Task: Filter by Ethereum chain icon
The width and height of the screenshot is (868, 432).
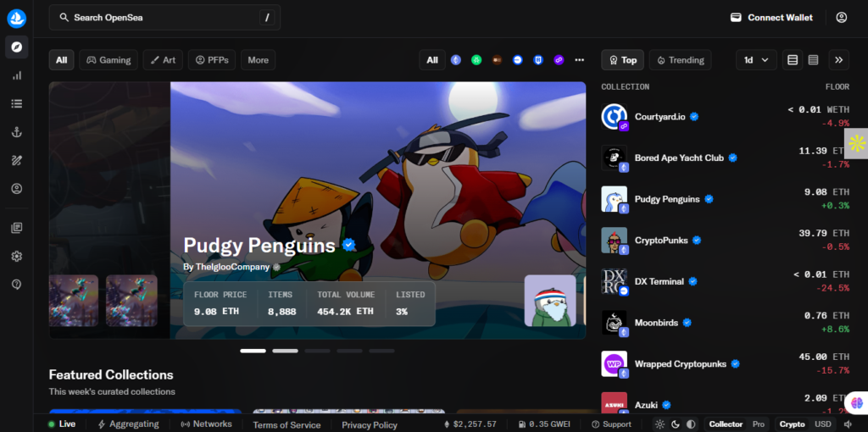Action: point(455,60)
